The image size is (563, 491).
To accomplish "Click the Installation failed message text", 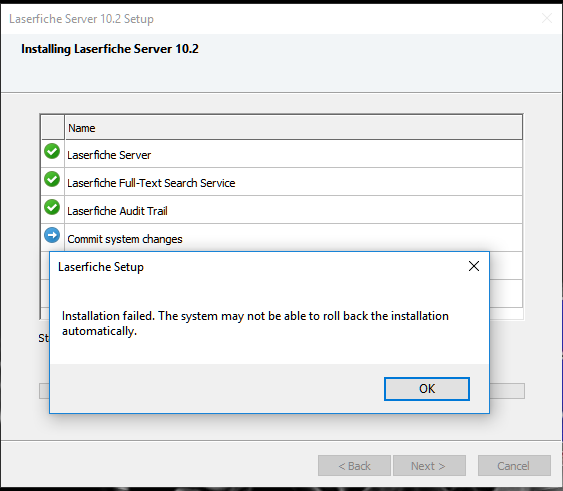I will [x=255, y=323].
